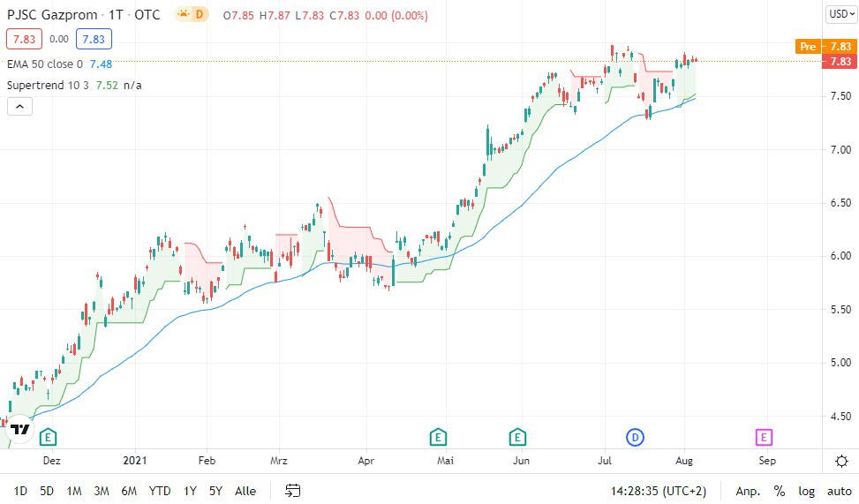Select the 5D time range

pos(47,491)
